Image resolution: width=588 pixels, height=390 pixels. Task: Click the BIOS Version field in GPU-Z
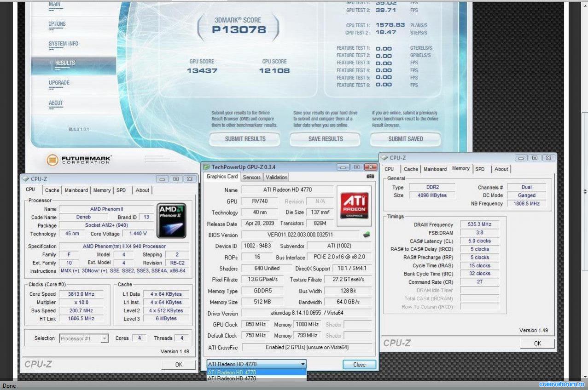pos(300,235)
